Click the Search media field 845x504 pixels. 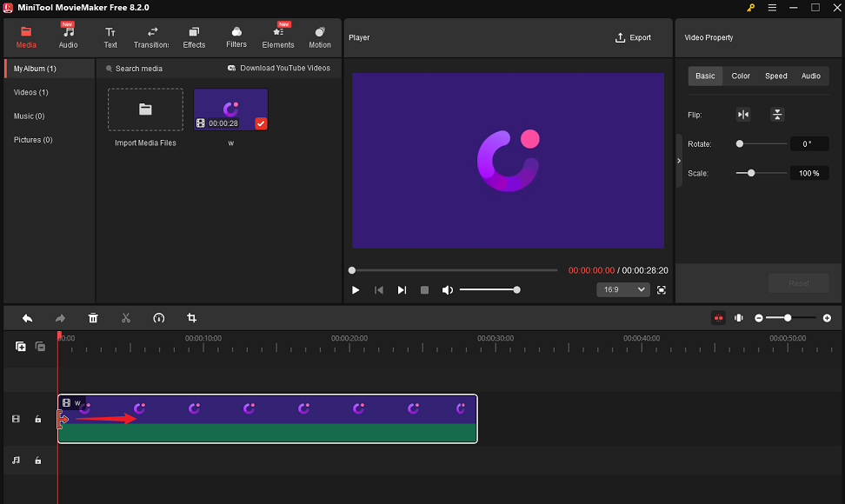pyautogui.click(x=138, y=69)
